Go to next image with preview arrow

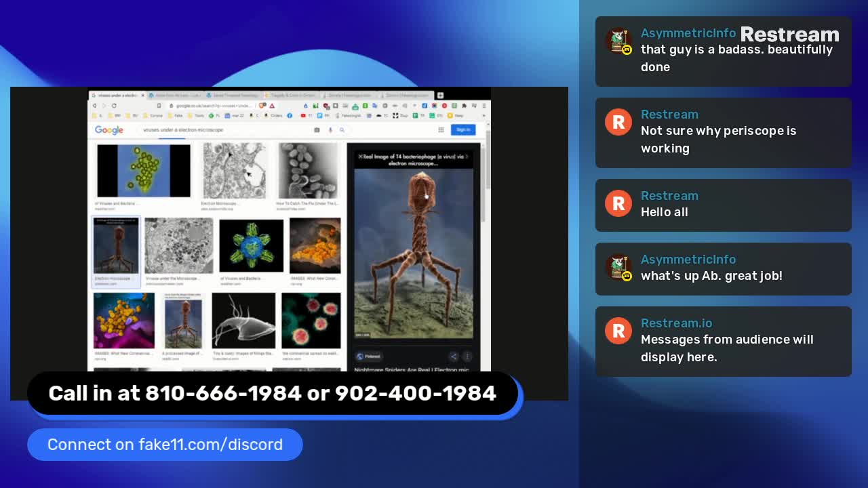coord(467,157)
